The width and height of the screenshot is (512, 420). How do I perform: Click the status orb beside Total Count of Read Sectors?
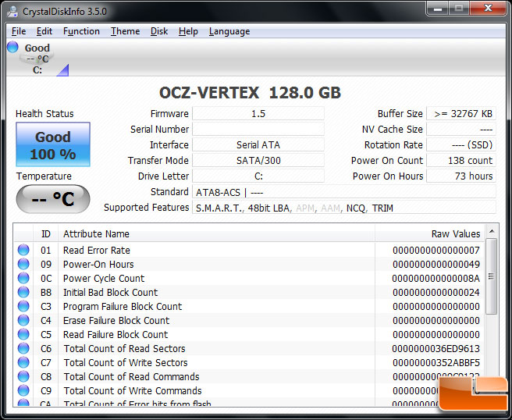click(23, 349)
